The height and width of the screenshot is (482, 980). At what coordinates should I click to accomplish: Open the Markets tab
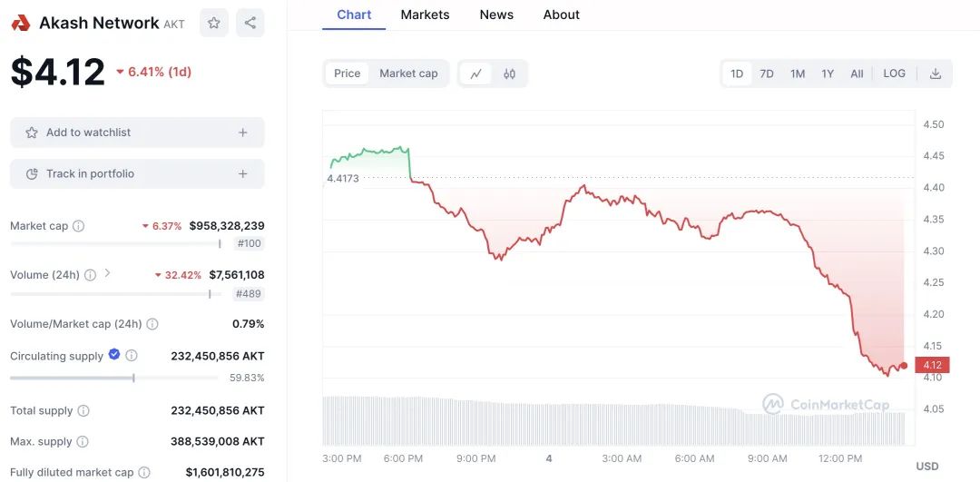[425, 15]
